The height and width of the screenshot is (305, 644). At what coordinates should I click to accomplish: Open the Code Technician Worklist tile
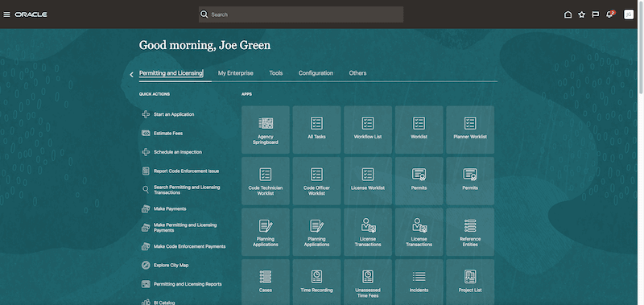(266, 181)
